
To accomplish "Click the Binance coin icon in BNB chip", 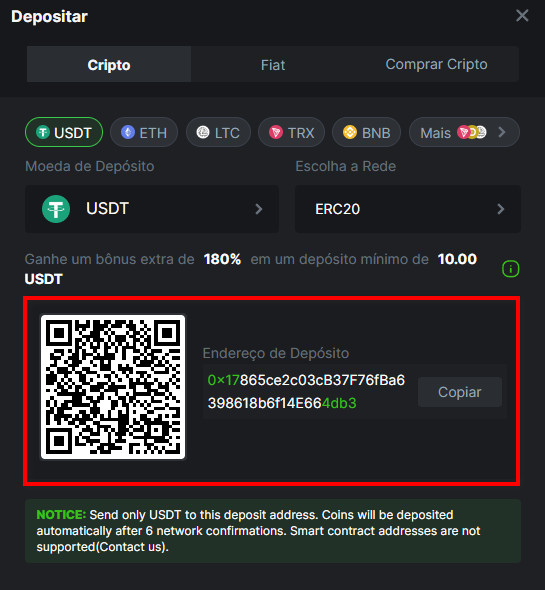I will [x=350, y=132].
